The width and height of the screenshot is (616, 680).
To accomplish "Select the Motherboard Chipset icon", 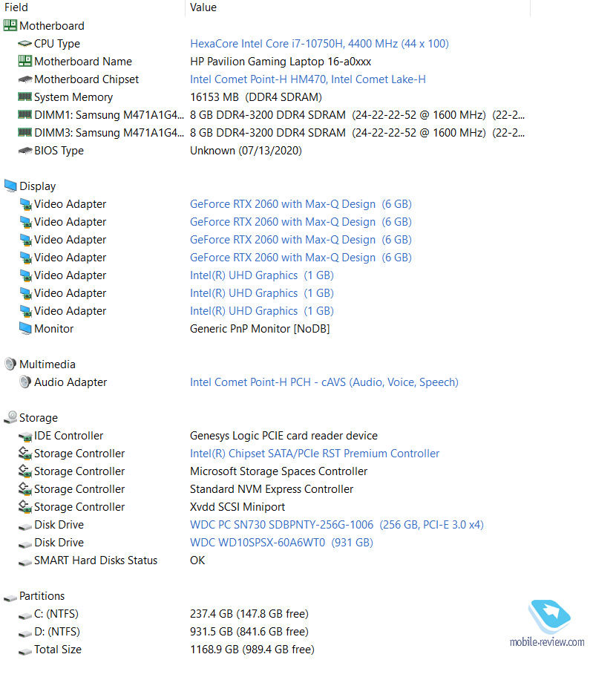I will [24, 79].
